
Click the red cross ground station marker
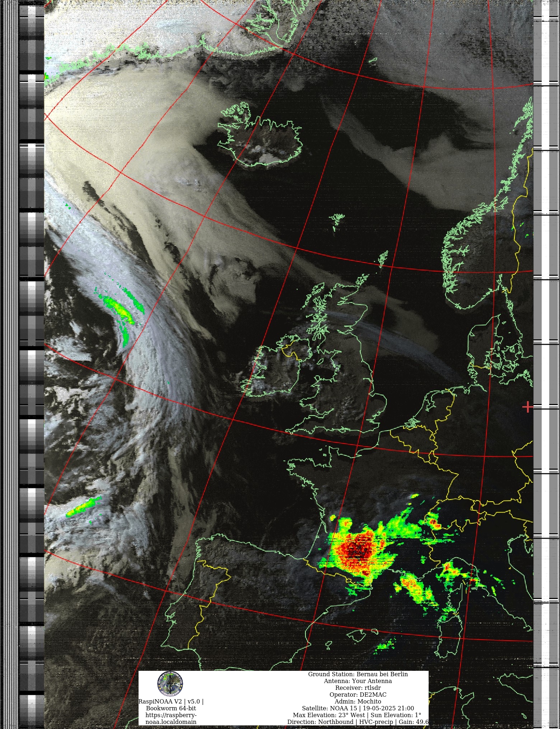(x=527, y=407)
